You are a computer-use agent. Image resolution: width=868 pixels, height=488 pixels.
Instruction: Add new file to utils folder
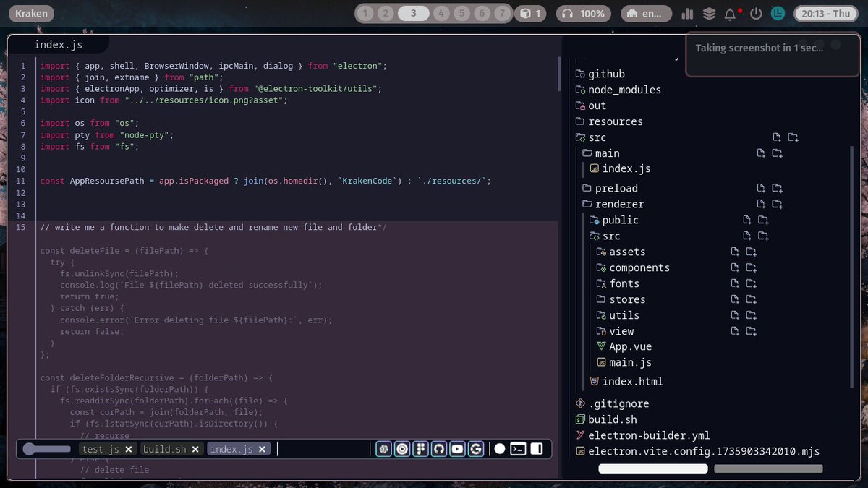pos(735,315)
